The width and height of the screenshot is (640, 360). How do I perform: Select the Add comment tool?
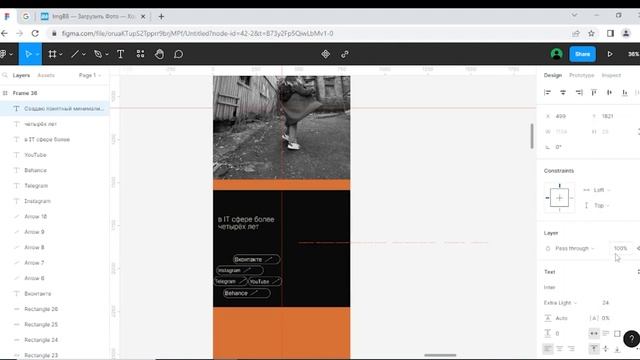tap(178, 54)
